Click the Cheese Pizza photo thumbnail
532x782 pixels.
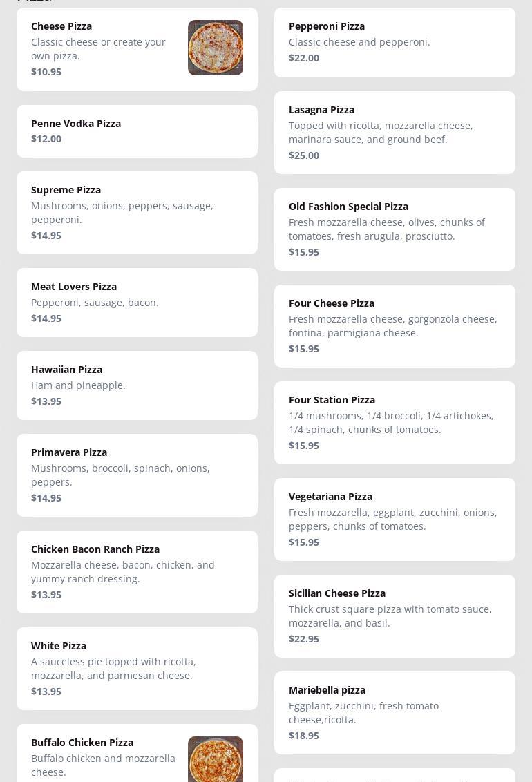click(216, 48)
